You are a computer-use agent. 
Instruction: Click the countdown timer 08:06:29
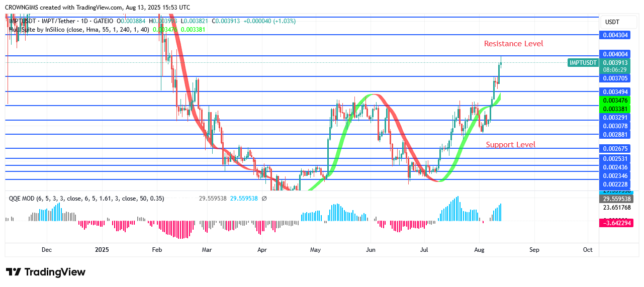click(616, 70)
